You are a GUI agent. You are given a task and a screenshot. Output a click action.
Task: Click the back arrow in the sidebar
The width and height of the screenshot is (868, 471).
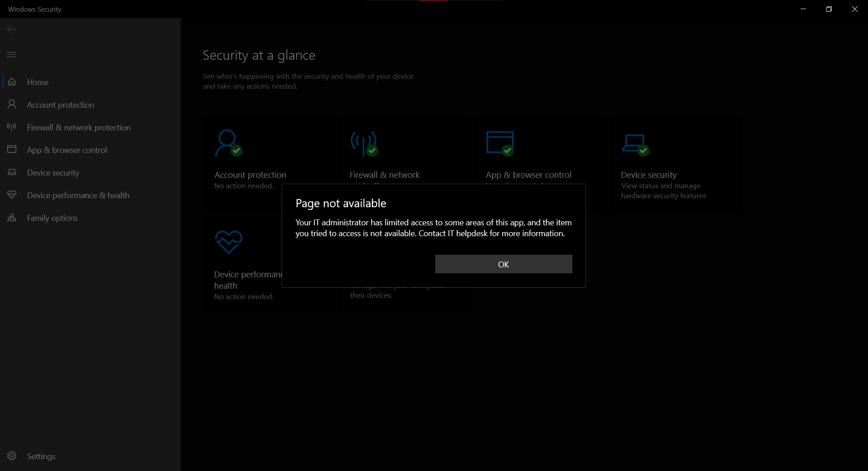11,29
